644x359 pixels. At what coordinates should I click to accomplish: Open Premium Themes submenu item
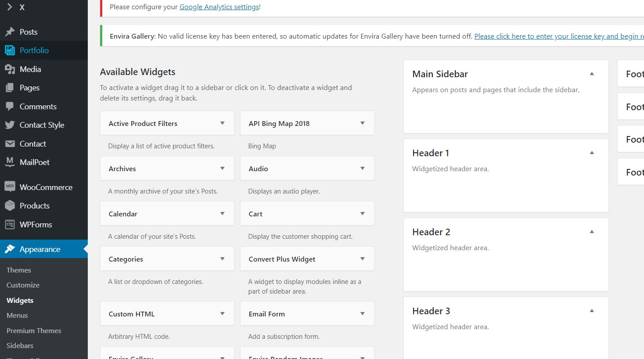pos(34,331)
